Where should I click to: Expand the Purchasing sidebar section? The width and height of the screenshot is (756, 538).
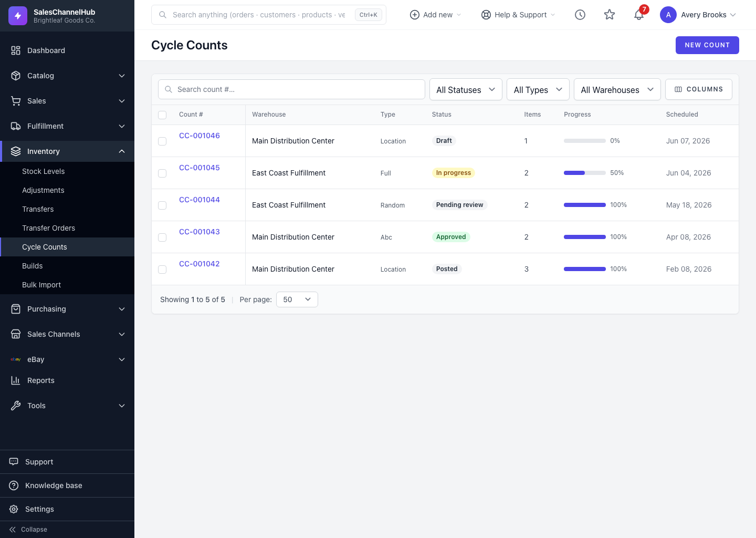67,309
